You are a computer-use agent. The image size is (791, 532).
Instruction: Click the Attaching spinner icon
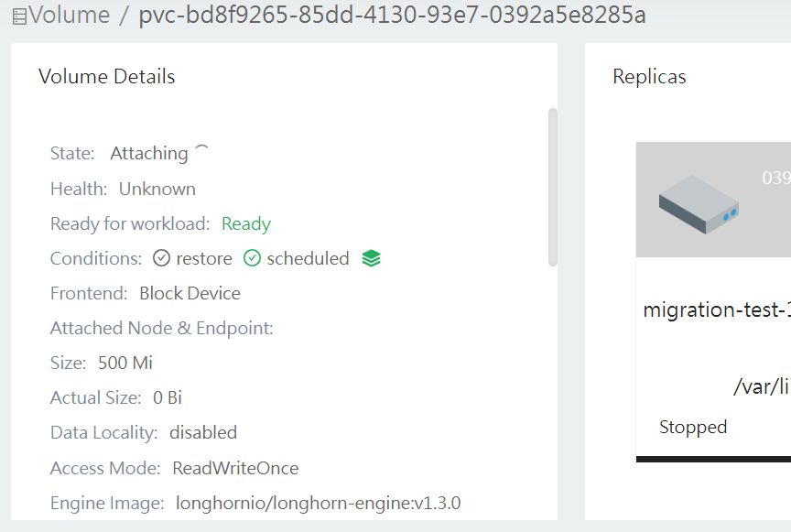[200, 149]
